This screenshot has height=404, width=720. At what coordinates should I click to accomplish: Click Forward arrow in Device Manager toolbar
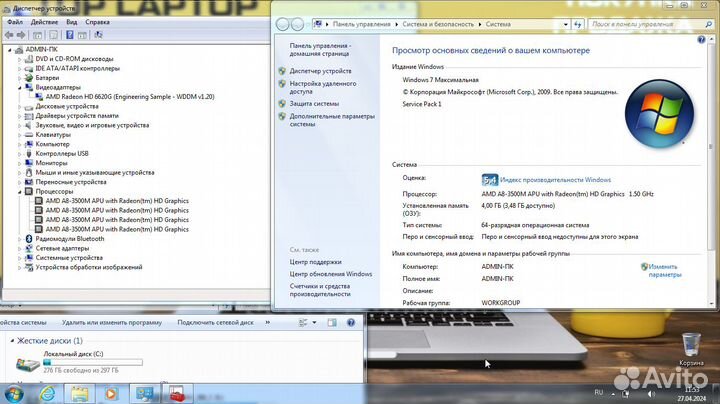pos(21,35)
